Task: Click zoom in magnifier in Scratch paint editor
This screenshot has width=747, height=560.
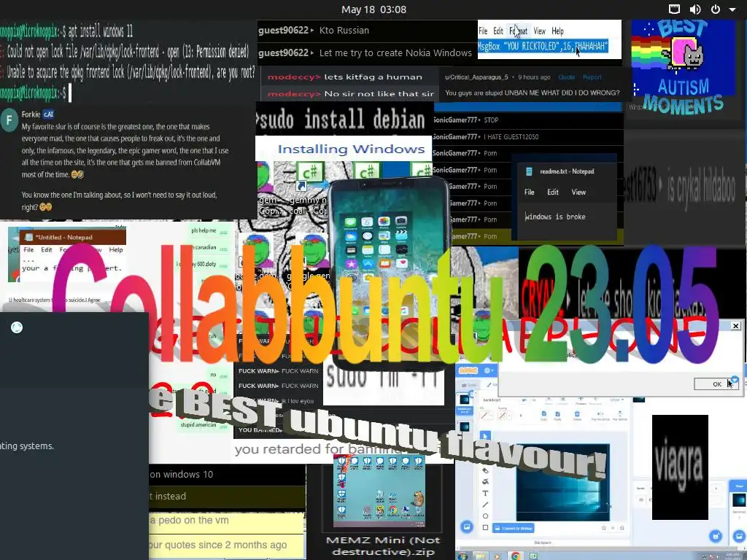Action: tap(622, 528)
